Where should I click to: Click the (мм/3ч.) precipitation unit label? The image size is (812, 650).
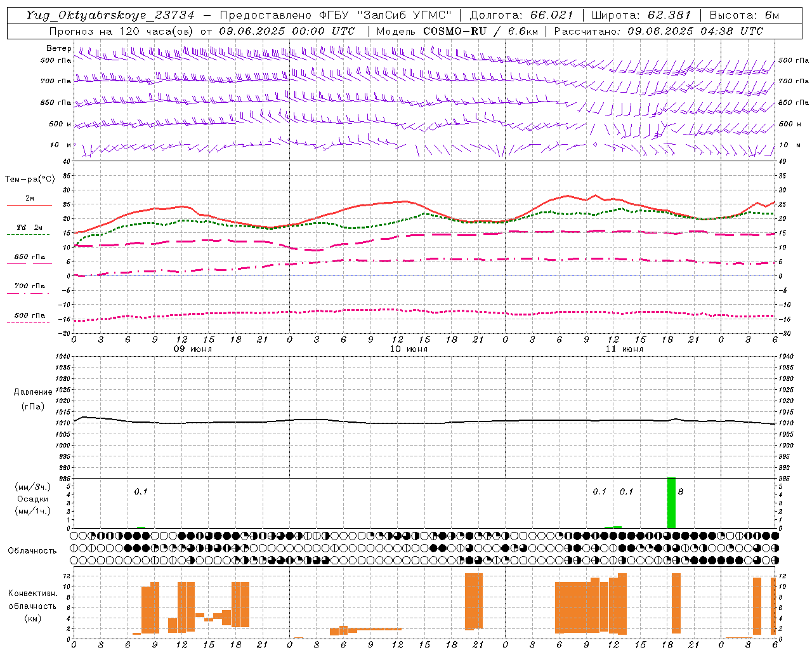32,487
